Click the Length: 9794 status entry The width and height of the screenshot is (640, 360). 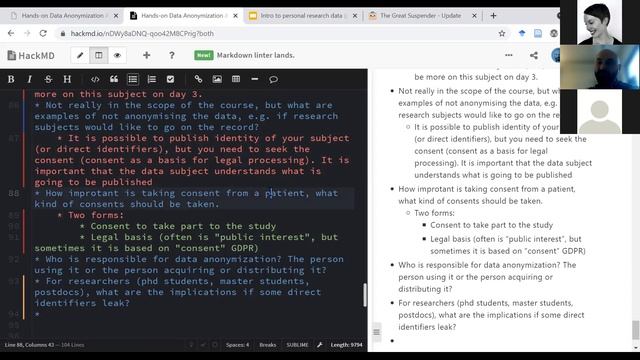point(347,345)
